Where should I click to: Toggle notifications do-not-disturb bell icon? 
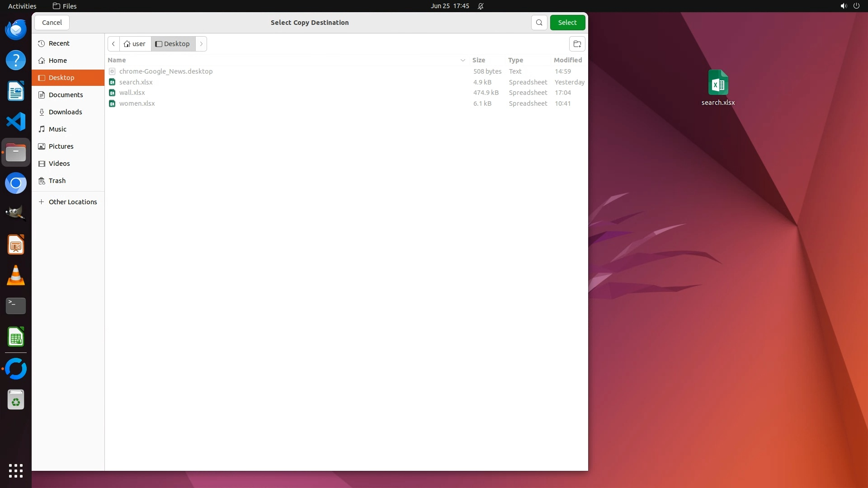(x=481, y=6)
